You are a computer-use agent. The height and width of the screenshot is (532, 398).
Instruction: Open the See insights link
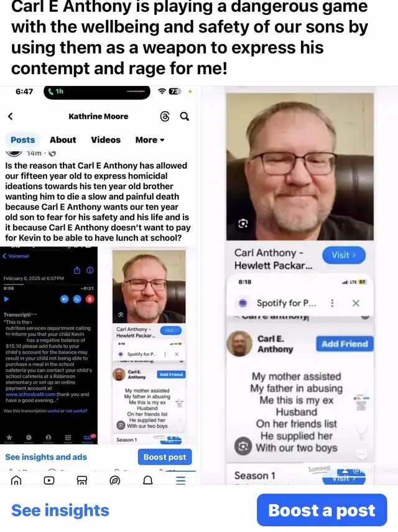(x=60, y=510)
